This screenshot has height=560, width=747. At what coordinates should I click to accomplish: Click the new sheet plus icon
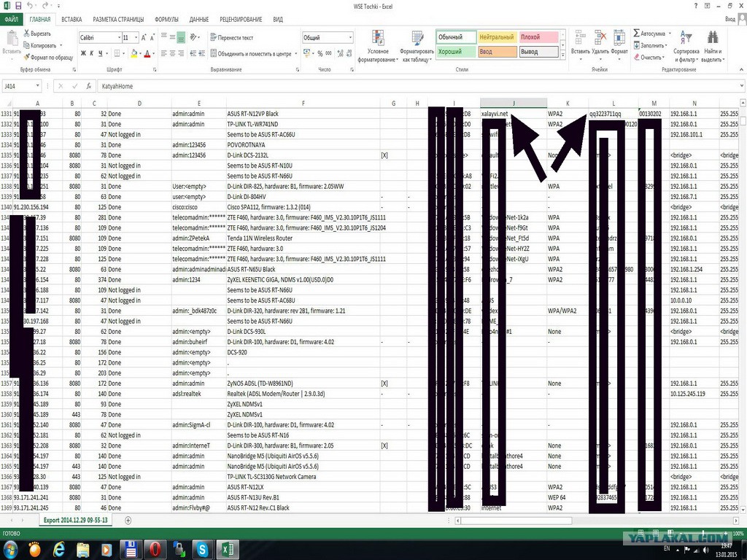point(128,521)
